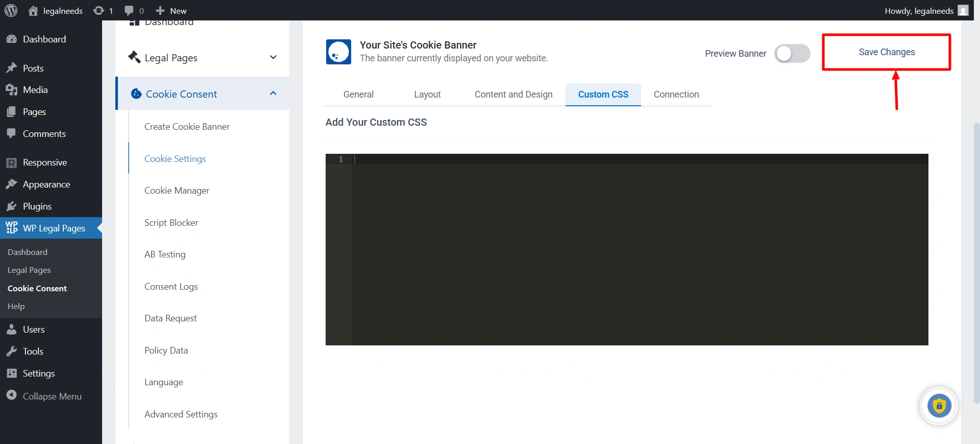
Task: Open the Cookie Manager link
Action: tap(177, 191)
